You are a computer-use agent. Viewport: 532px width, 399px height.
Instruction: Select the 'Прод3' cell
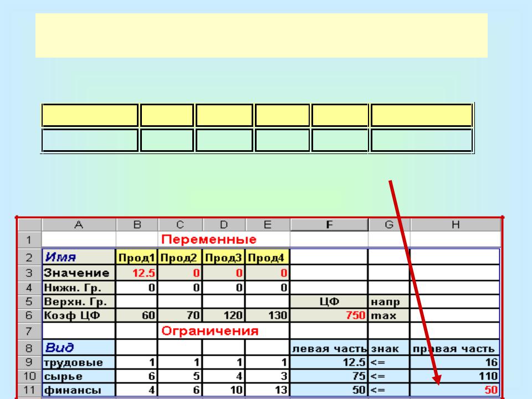point(223,257)
